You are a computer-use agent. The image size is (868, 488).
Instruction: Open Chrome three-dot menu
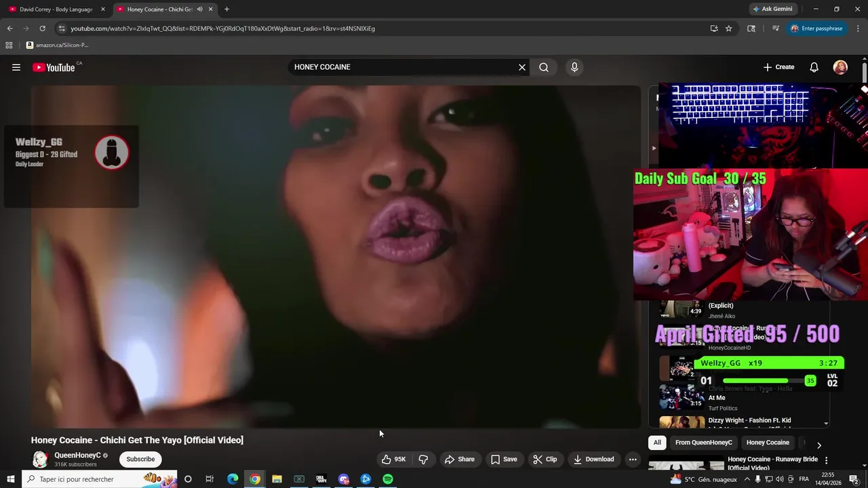(859, 28)
